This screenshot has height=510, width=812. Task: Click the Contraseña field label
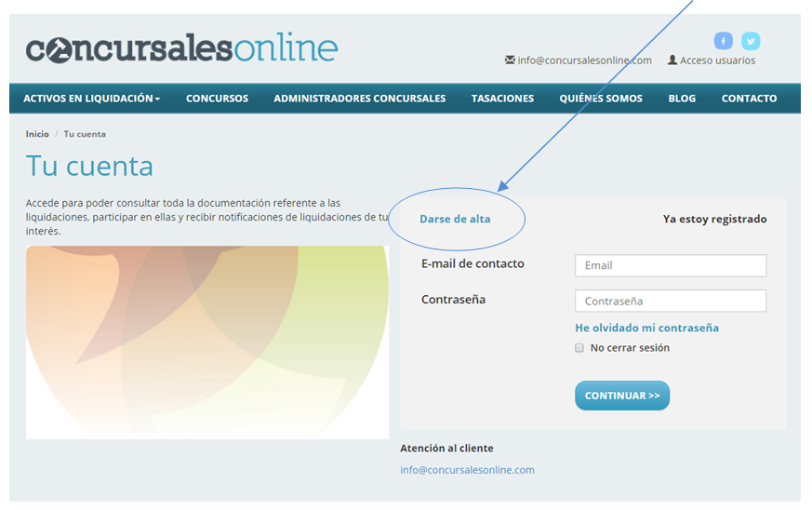(x=453, y=299)
